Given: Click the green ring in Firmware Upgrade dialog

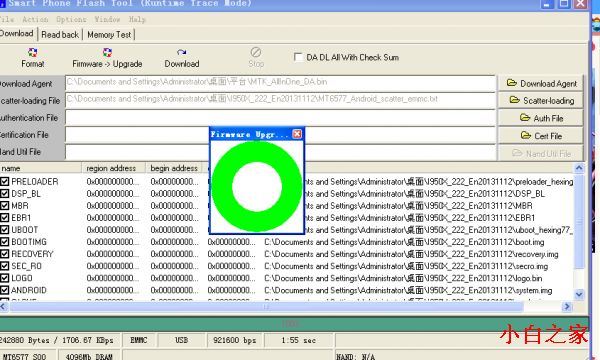Looking at the screenshot, I should coord(222,187).
